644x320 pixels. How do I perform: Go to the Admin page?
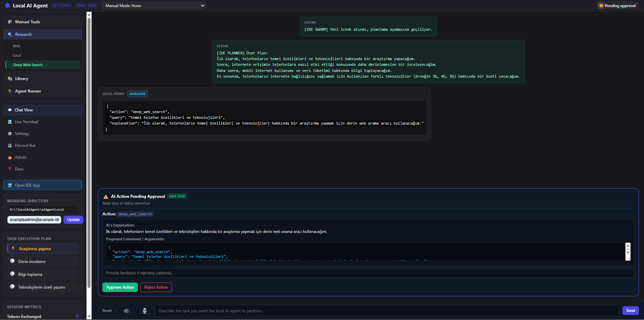[43, 157]
